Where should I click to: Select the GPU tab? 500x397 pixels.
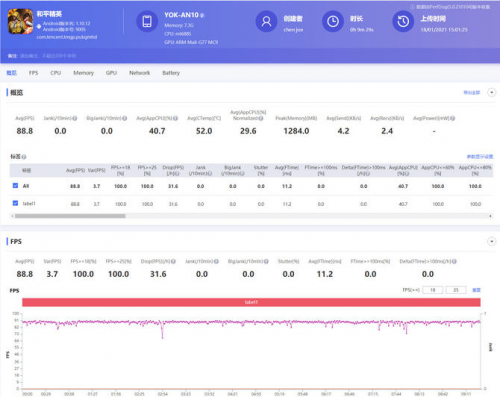[x=111, y=73]
